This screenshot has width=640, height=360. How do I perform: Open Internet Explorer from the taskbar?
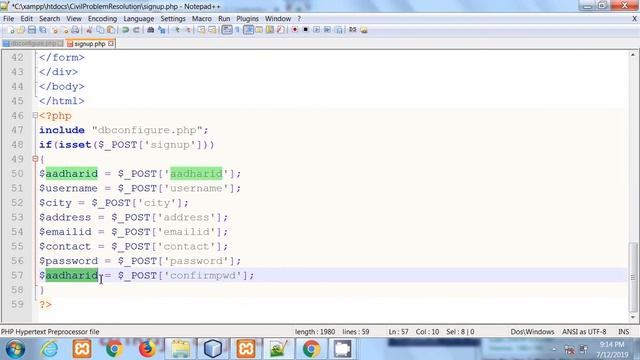49,349
